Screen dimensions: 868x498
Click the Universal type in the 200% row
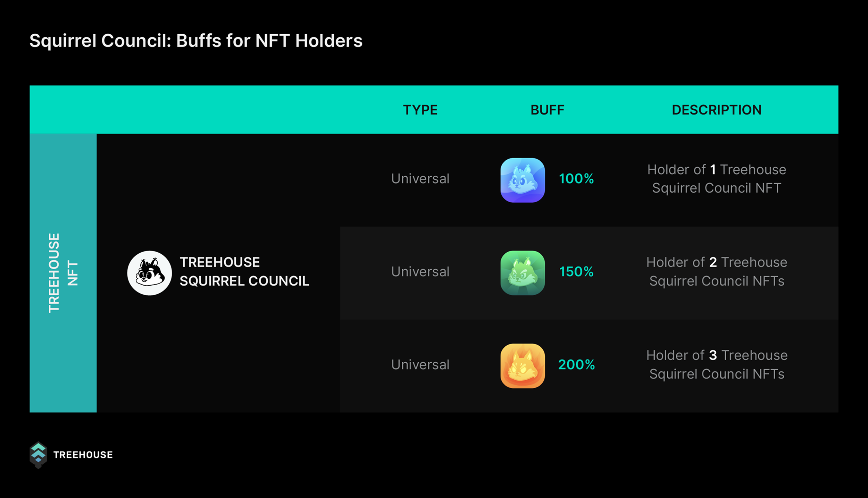(420, 365)
